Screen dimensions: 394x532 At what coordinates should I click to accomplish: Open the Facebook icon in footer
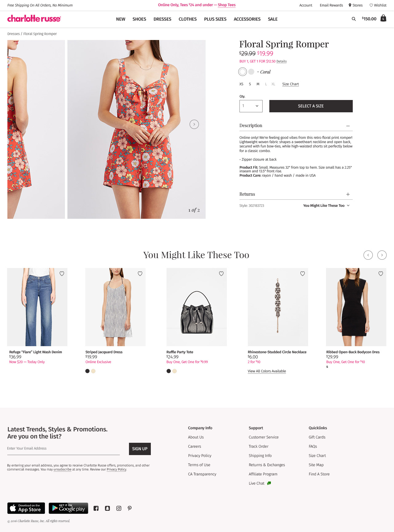coord(96,508)
